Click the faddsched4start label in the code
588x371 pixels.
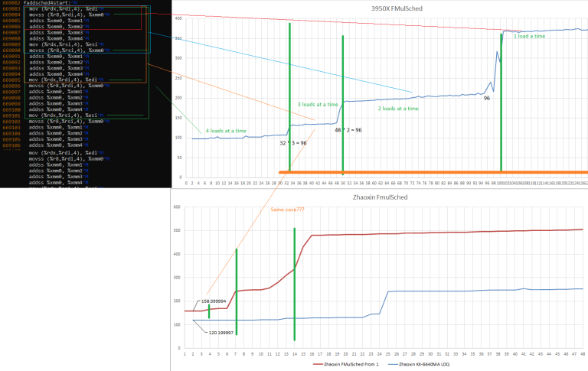pyautogui.click(x=47, y=2)
